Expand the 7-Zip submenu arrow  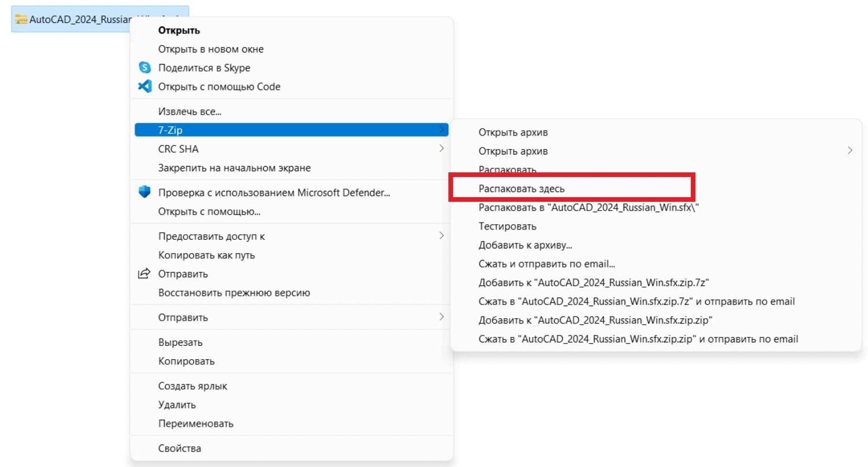click(442, 130)
